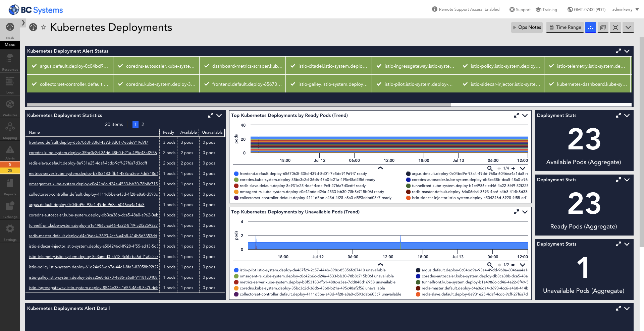Toggle omsagent-rs ready legend series
Screen dimensions: 644x331
click(309, 192)
